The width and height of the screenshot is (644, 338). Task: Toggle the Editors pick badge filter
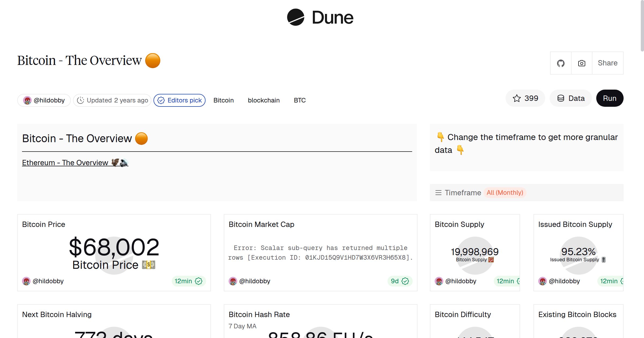coord(179,100)
